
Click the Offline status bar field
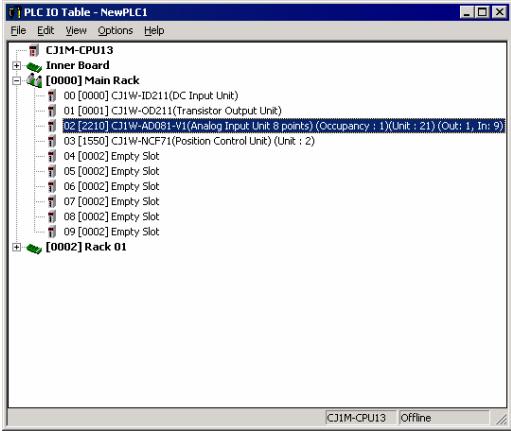coord(444,418)
